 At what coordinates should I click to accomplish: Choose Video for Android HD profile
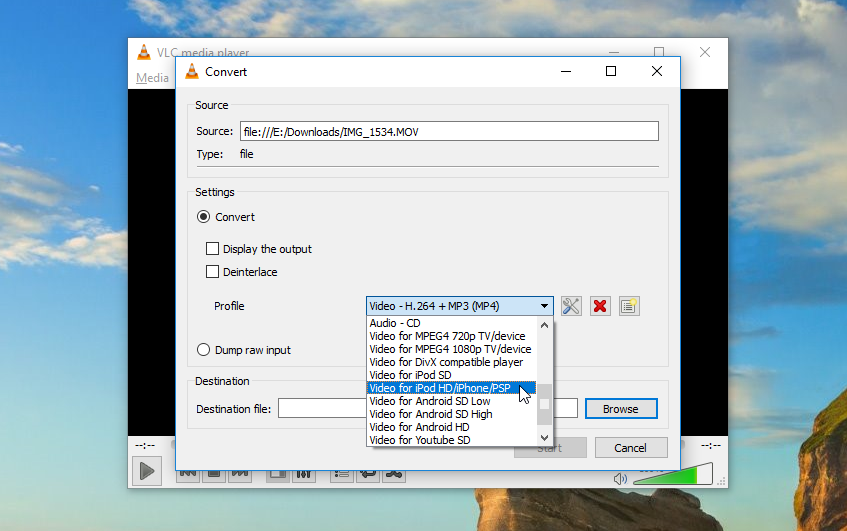pyautogui.click(x=452, y=427)
